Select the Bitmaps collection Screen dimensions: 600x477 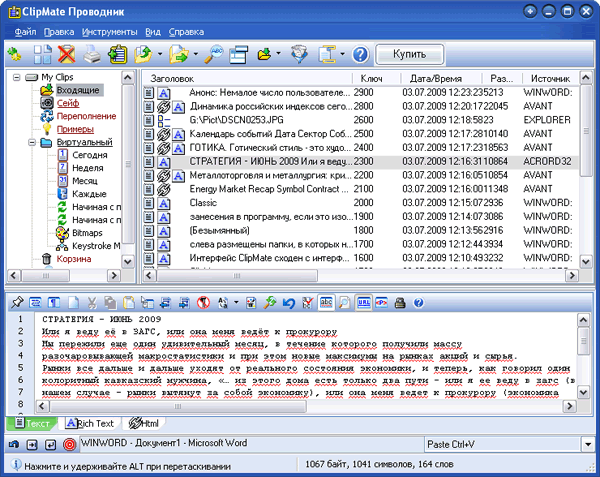click(87, 233)
